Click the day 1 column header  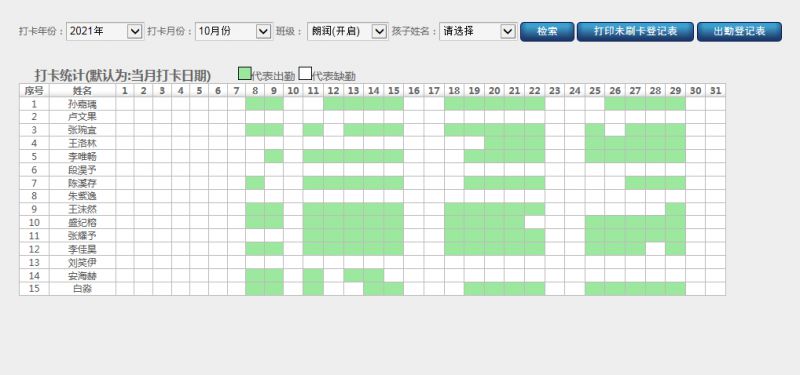click(125, 90)
